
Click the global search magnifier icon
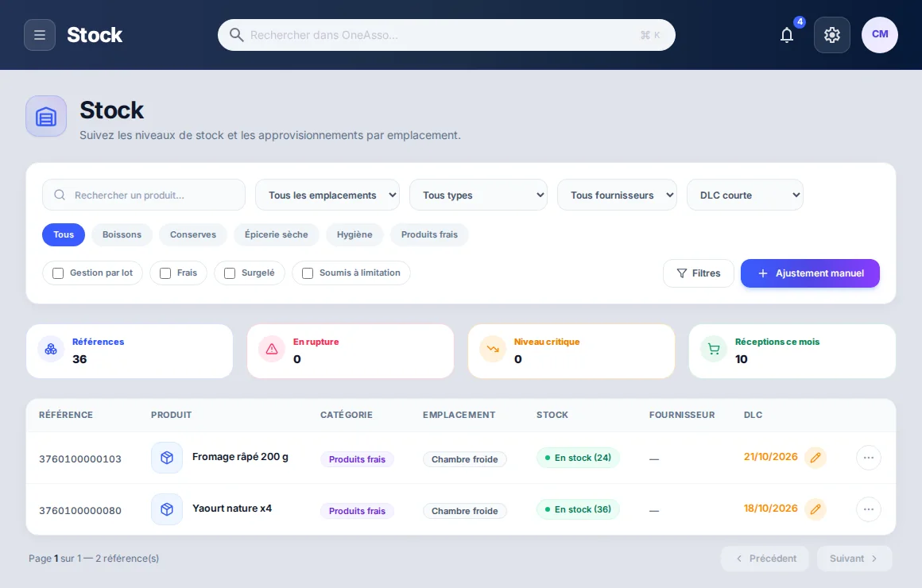(236, 35)
